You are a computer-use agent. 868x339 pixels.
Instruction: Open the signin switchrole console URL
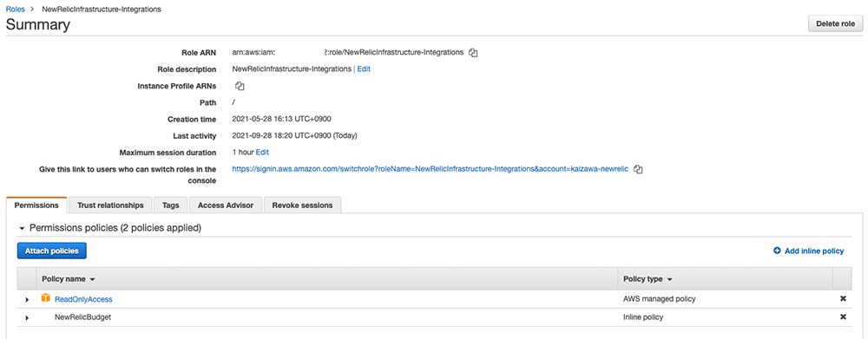(x=431, y=169)
